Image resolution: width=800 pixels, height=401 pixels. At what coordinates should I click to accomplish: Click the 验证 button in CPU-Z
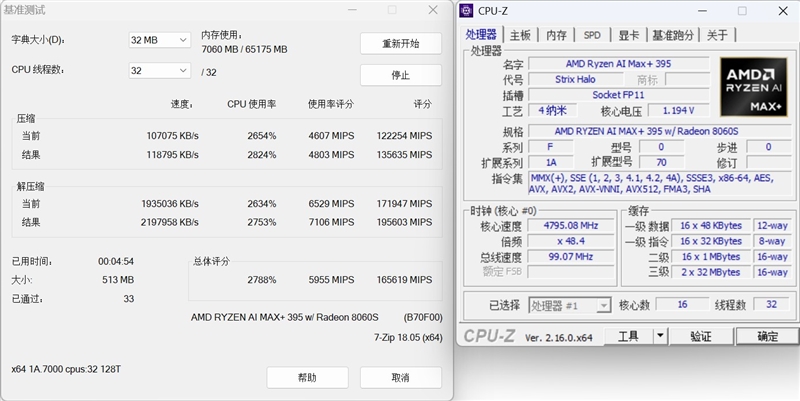point(700,336)
